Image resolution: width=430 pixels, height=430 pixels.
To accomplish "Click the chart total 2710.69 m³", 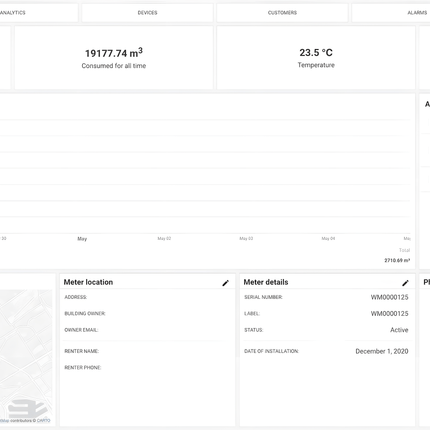I will (397, 260).
